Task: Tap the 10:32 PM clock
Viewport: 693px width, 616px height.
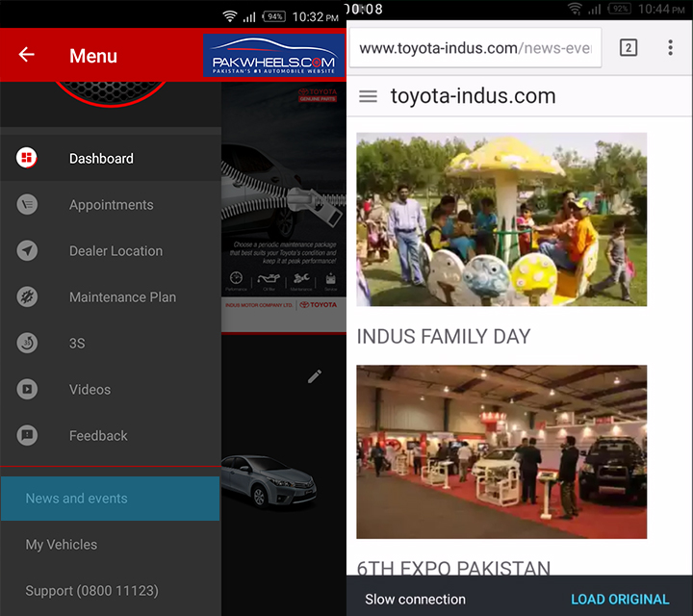Action: click(315, 16)
